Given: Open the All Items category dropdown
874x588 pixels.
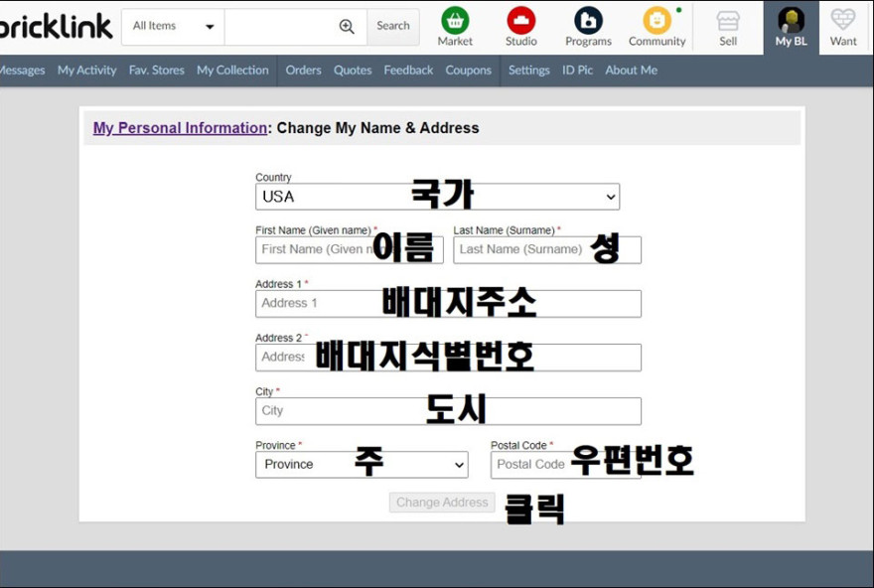Looking at the screenshot, I should [173, 26].
